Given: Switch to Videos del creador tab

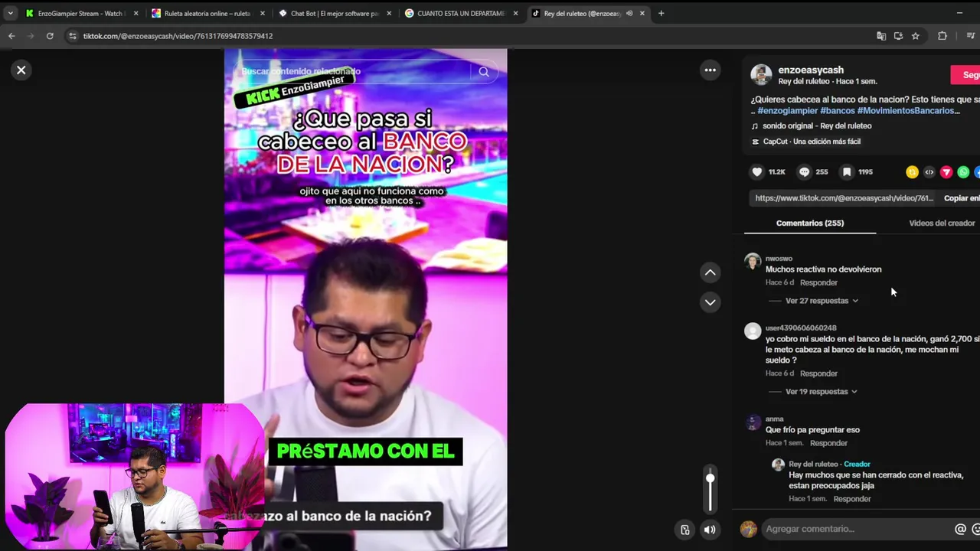Looking at the screenshot, I should coord(942,223).
